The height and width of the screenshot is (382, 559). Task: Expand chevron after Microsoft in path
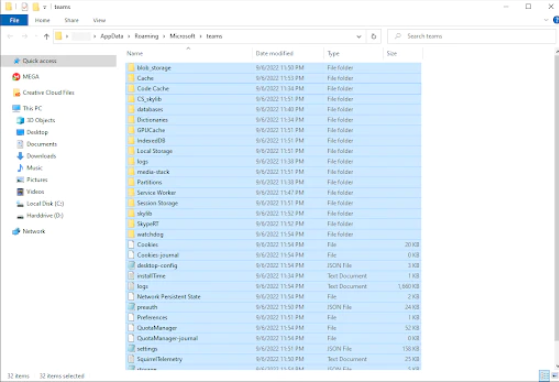pyautogui.click(x=201, y=36)
